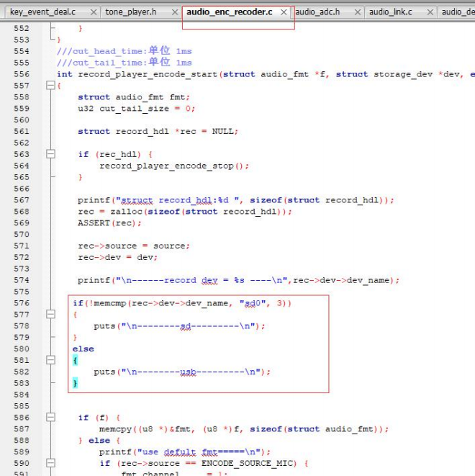Click the record_player_encode_start function name
Viewport: 475px width, 476px height.
pos(148,74)
